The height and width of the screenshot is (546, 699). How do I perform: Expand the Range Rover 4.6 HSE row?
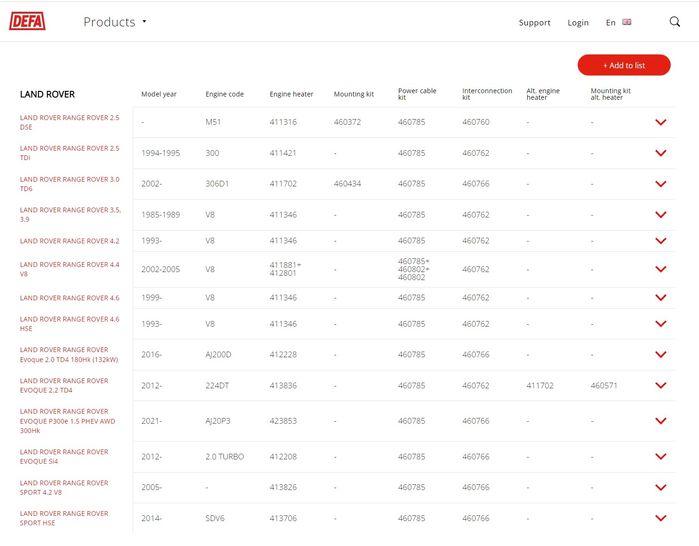(661, 324)
